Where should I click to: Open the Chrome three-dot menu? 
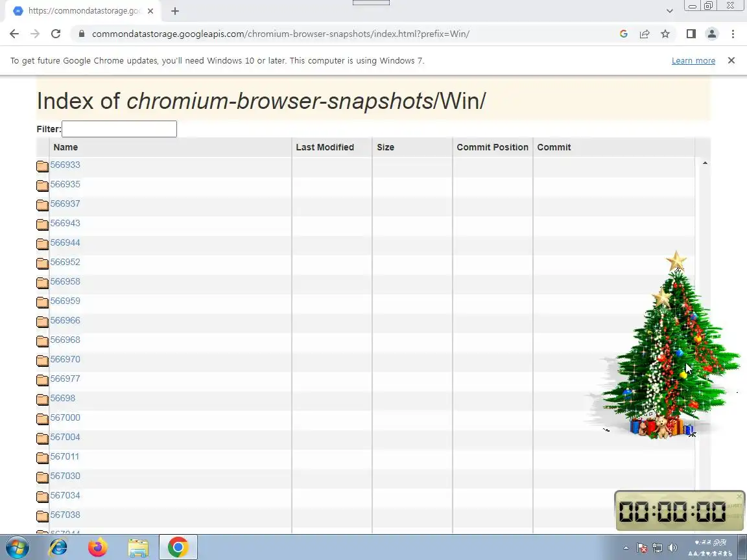coord(733,34)
